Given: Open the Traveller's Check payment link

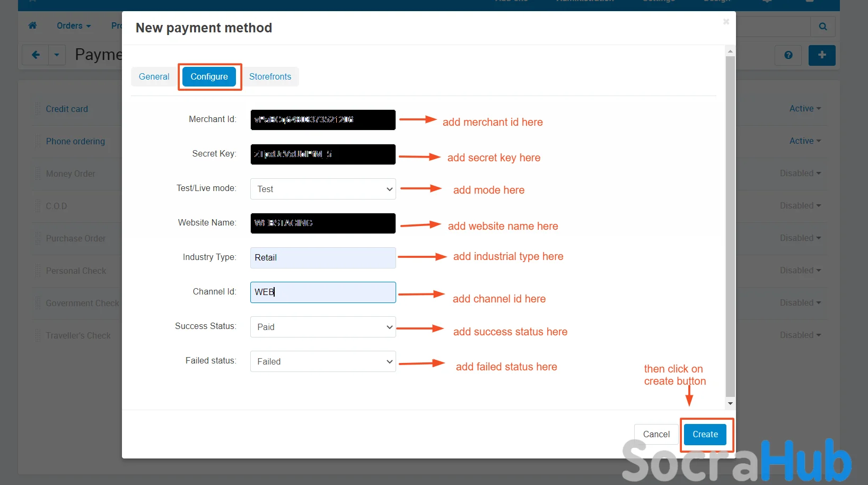Looking at the screenshot, I should click(78, 335).
